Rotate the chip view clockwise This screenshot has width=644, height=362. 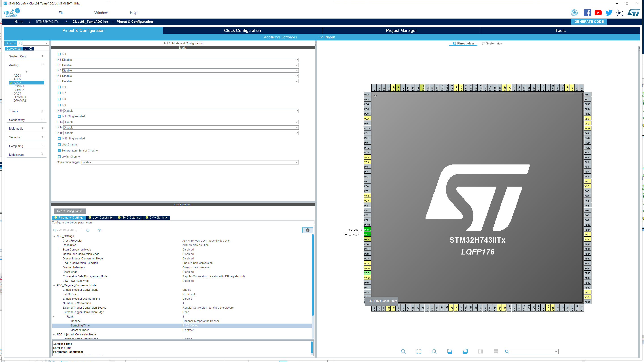tap(450, 351)
